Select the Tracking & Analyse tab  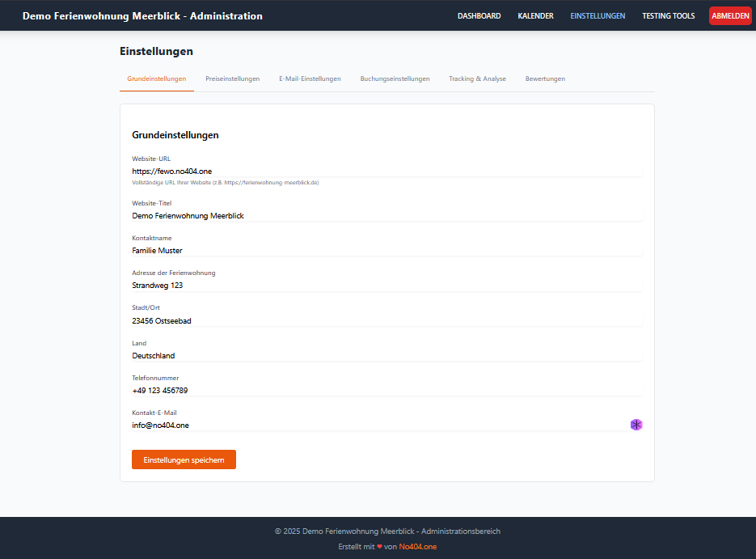coord(477,78)
